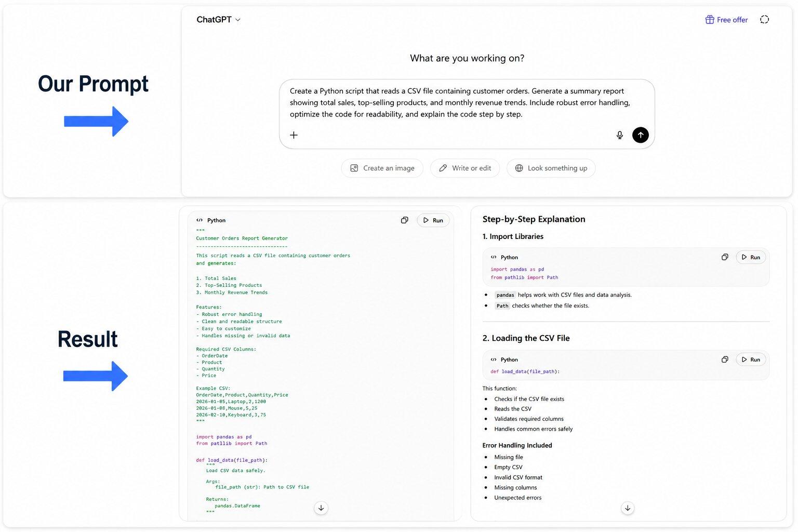Click the '3. Monthly Revenue Trends' code line

[232, 292]
